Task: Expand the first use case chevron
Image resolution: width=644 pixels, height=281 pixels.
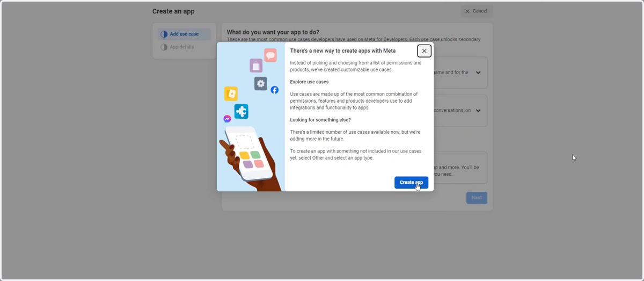Action: click(x=478, y=73)
